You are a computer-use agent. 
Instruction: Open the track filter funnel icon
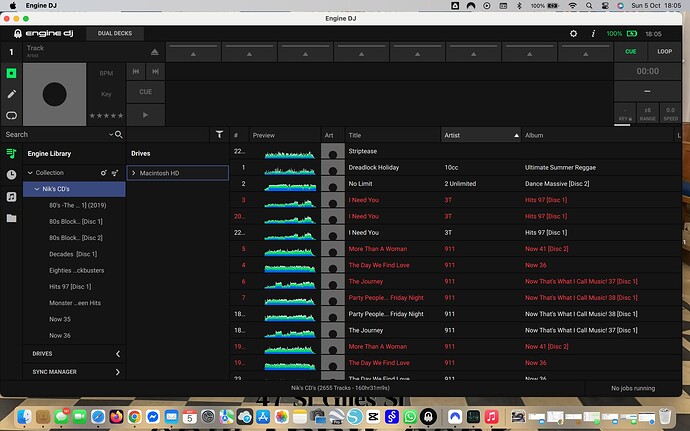[x=219, y=134]
